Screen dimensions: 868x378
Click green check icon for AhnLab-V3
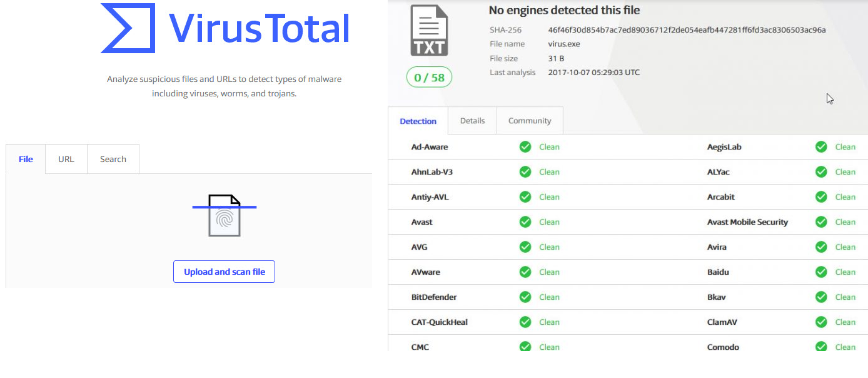(525, 171)
